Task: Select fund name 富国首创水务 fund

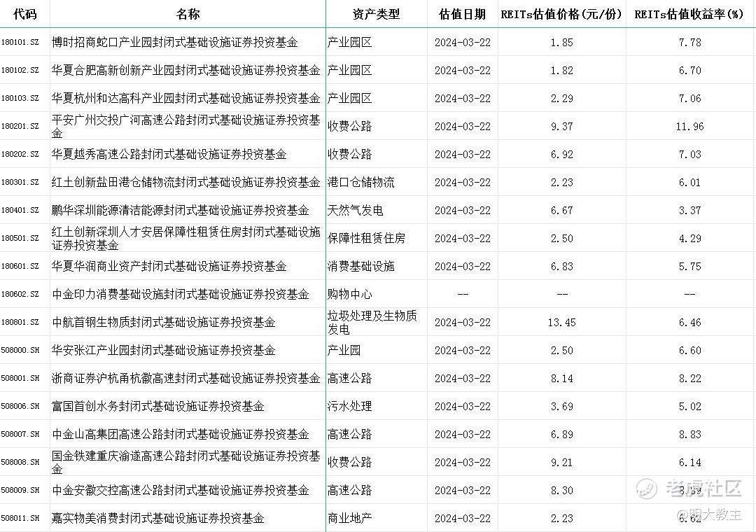Action: click(157, 405)
